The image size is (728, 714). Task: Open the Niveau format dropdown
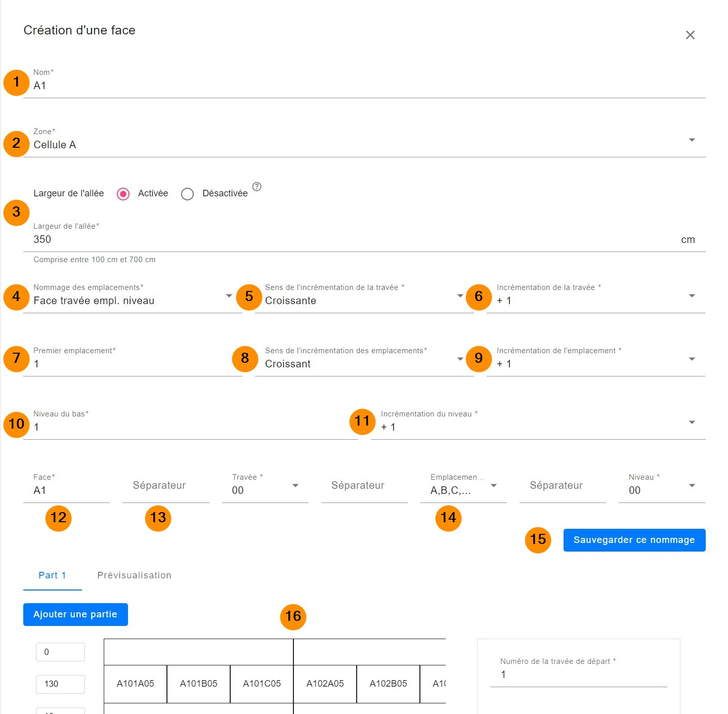coord(691,486)
